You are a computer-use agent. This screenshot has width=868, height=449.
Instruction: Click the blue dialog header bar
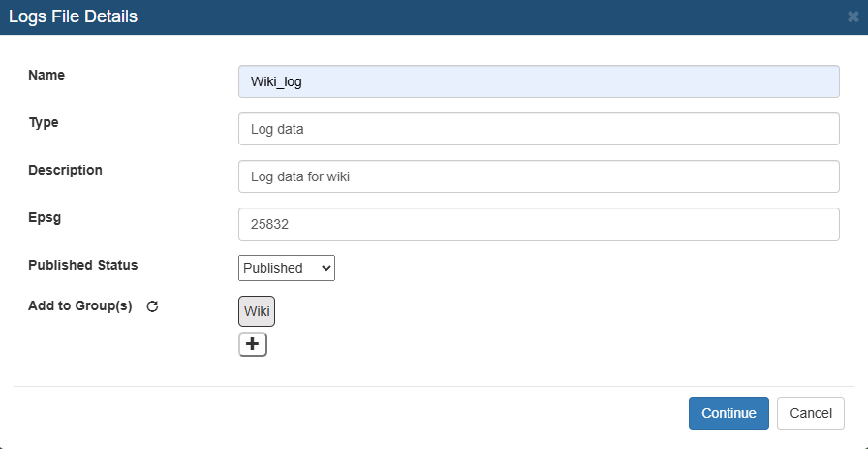(434, 17)
